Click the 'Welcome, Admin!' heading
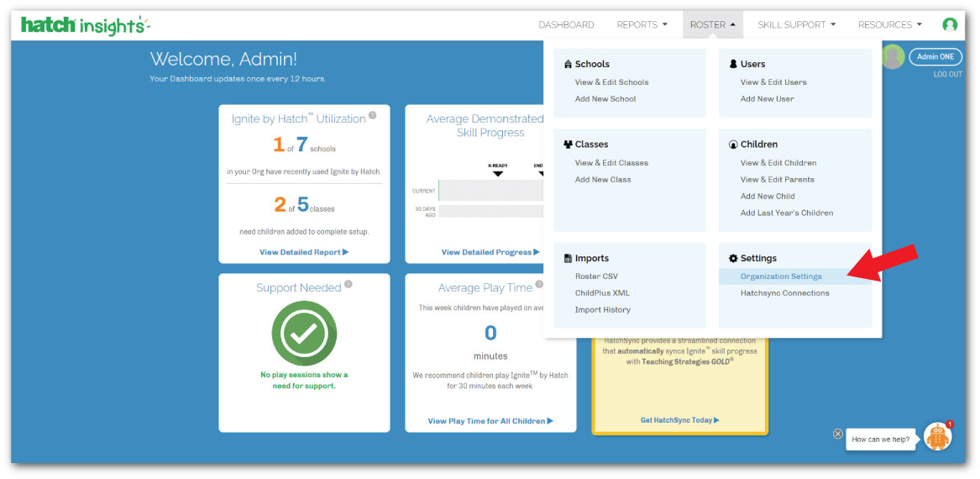Image resolution: width=980 pixels, height=479 pixels. [x=223, y=60]
